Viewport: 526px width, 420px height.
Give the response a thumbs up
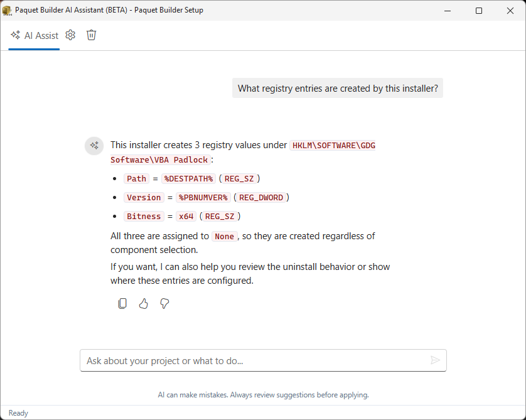(143, 303)
